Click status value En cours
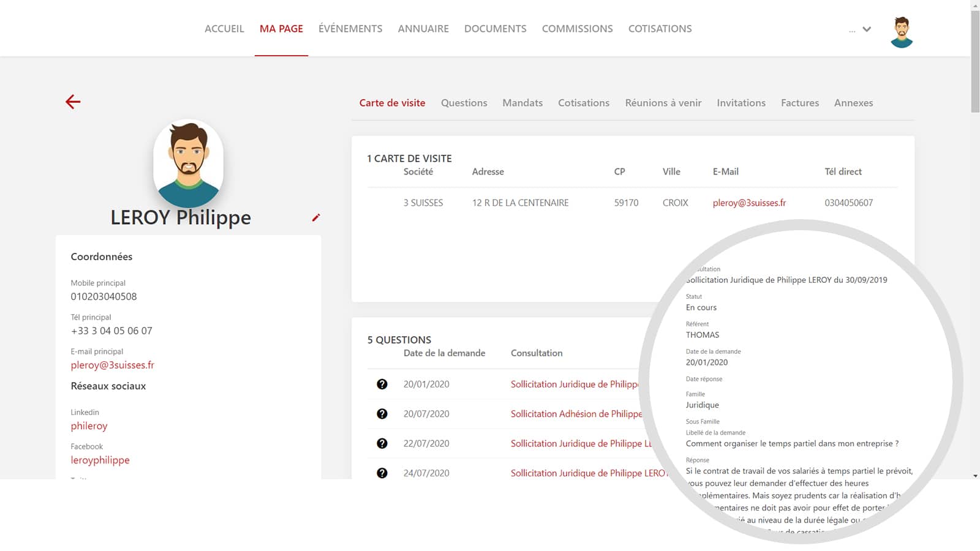The height and width of the screenshot is (551, 980). [x=701, y=307]
